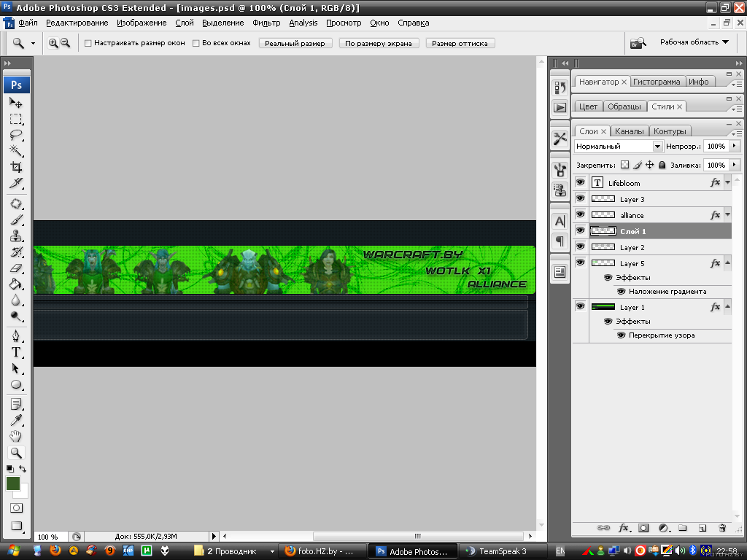Viewport: 747px width, 560px height.
Task: Click the zoom-out magnifier in options bar
Action: (65, 43)
